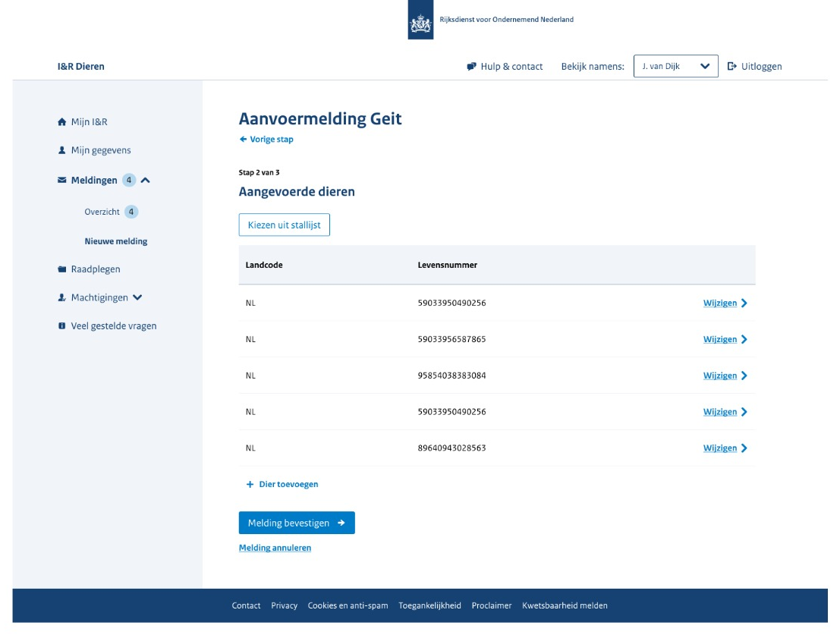Go back via Vorige stap link

(x=272, y=139)
